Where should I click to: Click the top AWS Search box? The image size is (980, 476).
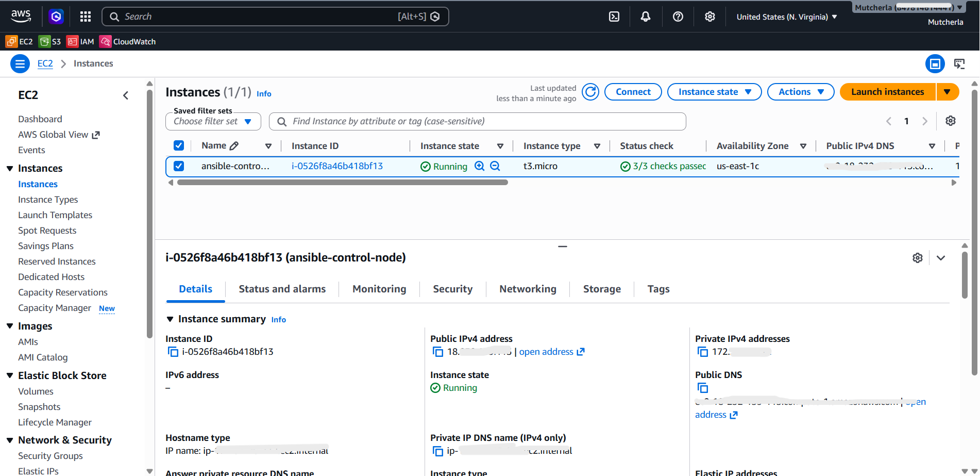[275, 17]
